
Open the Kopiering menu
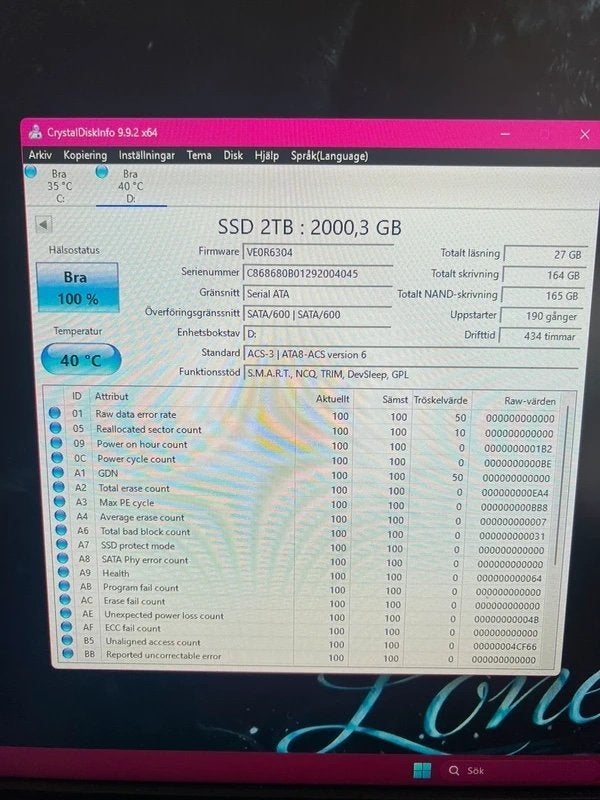pyautogui.click(x=85, y=155)
